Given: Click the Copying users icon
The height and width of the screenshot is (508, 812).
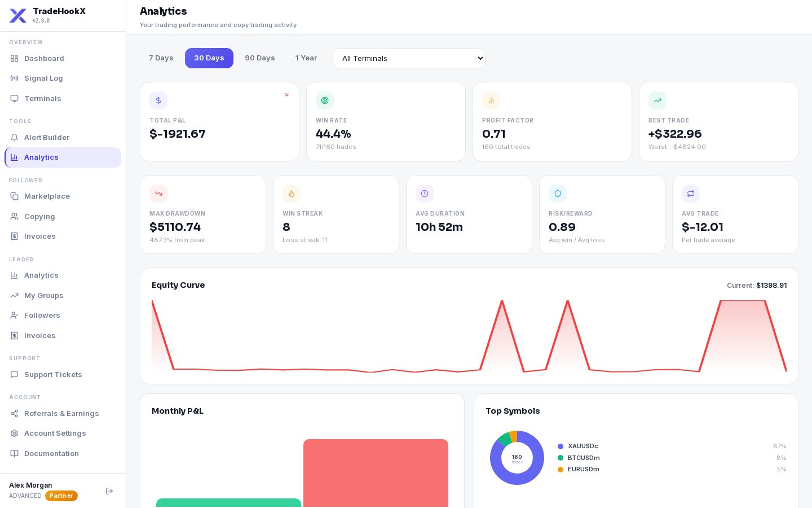Looking at the screenshot, I should pyautogui.click(x=15, y=217).
